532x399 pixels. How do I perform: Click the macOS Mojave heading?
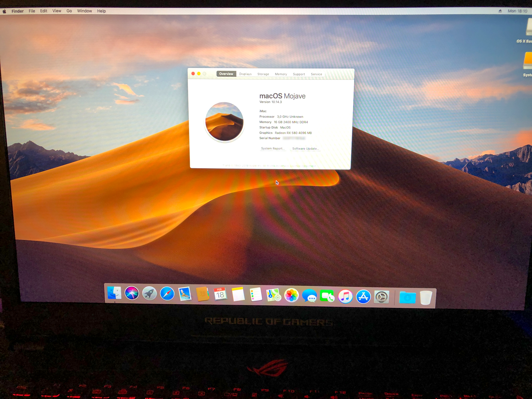[x=282, y=96]
